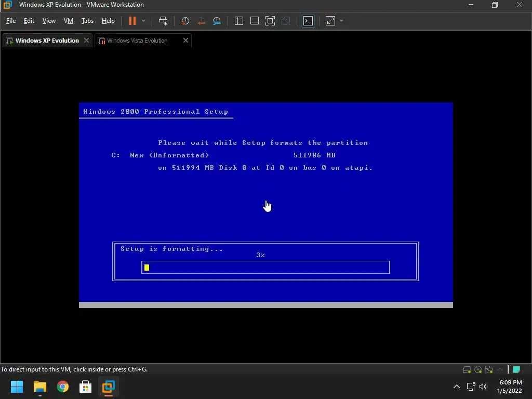Open the network system tray icon
This screenshot has height=399, width=532.
[471, 387]
